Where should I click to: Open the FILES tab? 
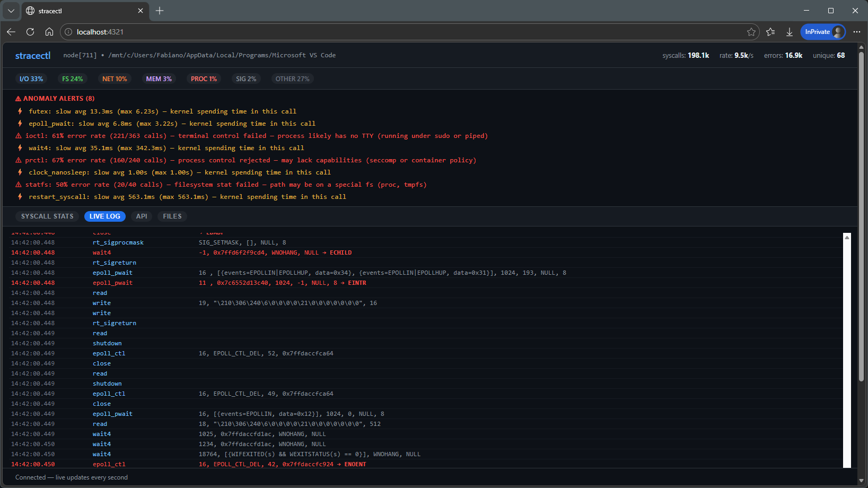tap(172, 216)
